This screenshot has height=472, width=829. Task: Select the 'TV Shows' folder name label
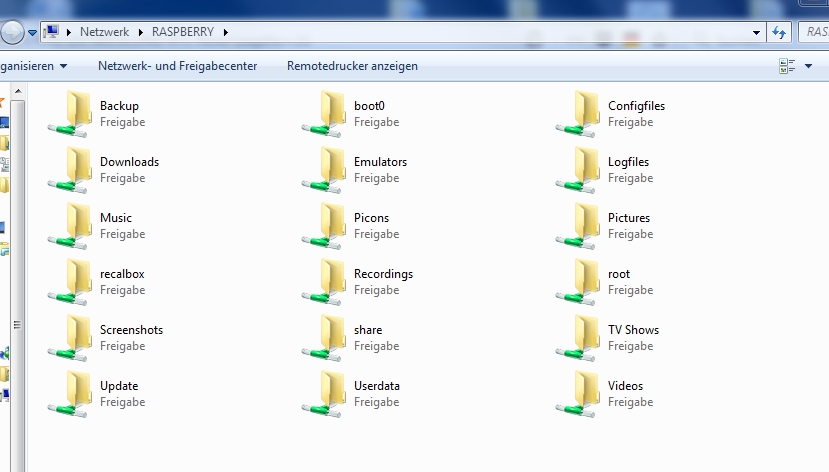[633, 330]
